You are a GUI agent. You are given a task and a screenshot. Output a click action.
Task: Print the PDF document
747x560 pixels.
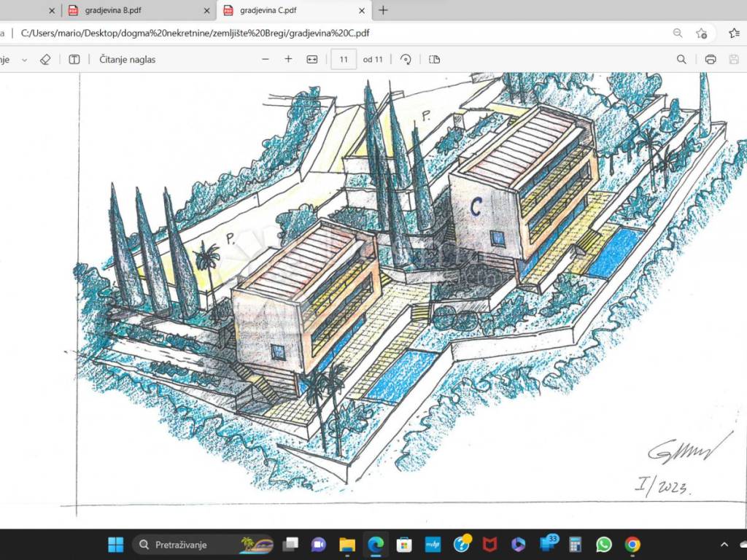pyautogui.click(x=711, y=60)
